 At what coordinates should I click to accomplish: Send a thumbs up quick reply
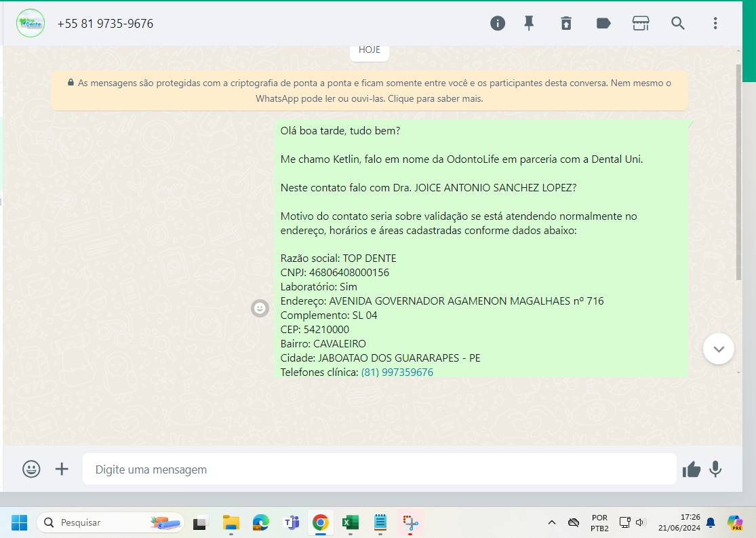691,469
